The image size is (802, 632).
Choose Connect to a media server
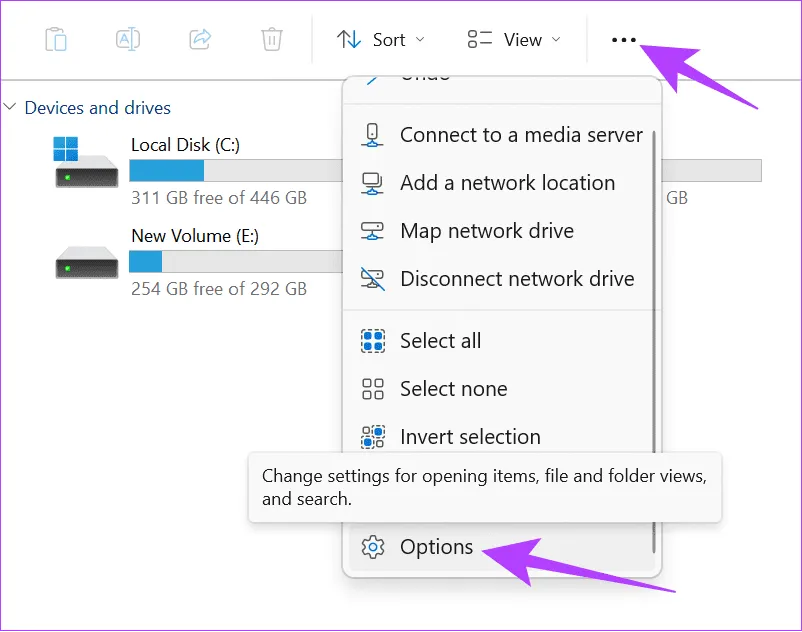pos(520,134)
